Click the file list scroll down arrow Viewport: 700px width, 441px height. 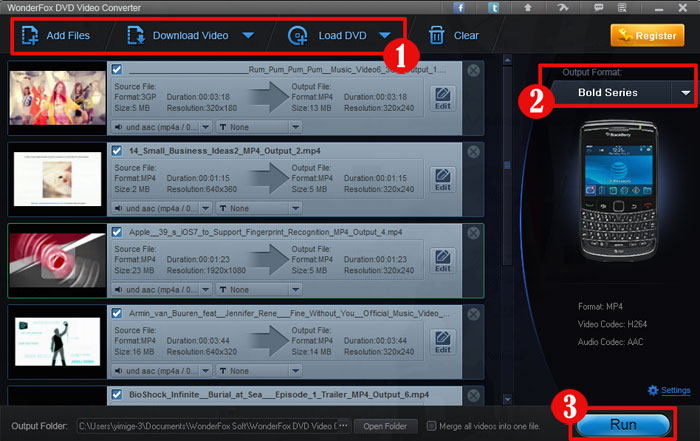[x=507, y=399]
